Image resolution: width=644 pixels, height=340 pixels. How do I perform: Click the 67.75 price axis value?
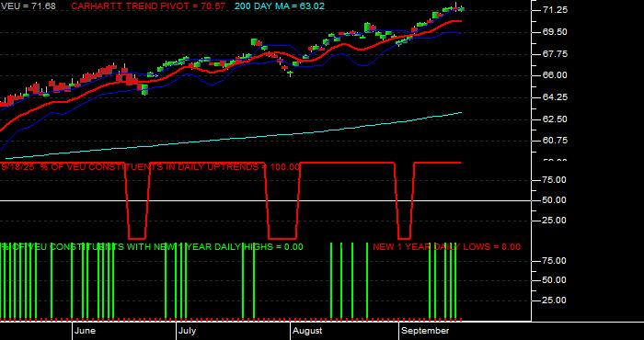(555, 54)
